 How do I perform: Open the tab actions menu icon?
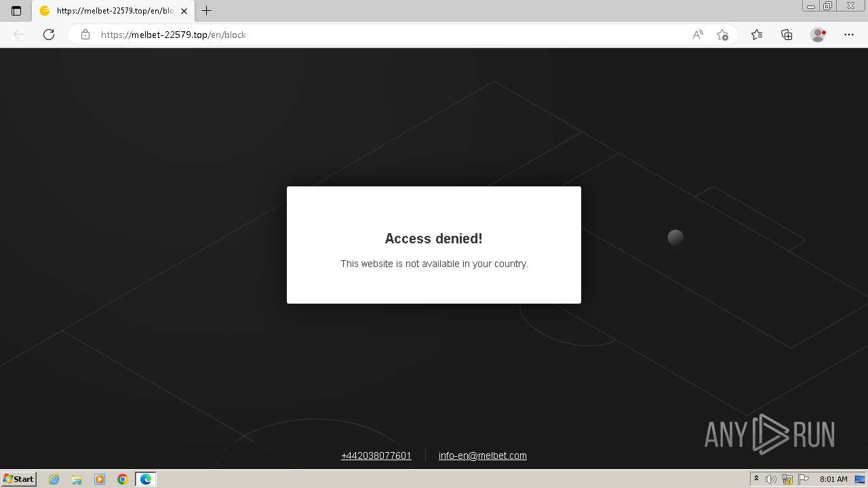tap(16, 11)
